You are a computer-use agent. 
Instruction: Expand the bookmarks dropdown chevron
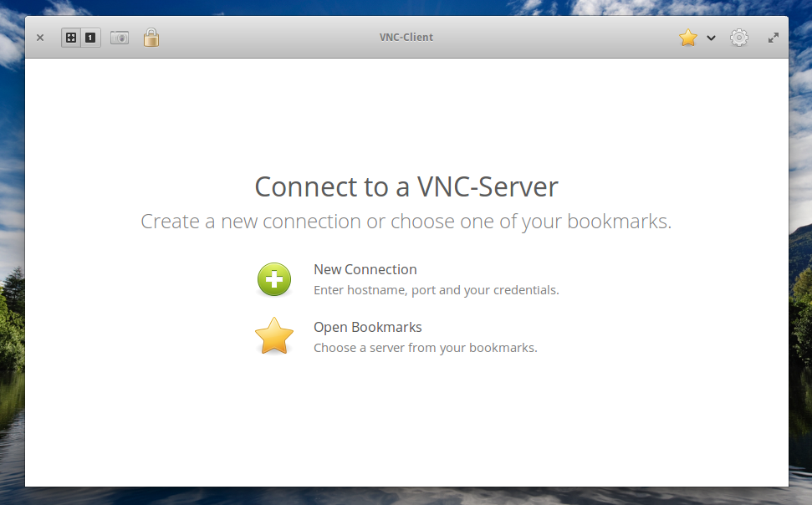point(711,38)
